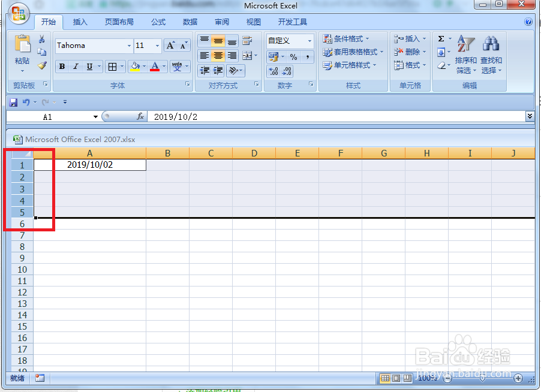This screenshot has height=392, width=541.
Task: Click merge and center icon
Action: [x=247, y=56]
